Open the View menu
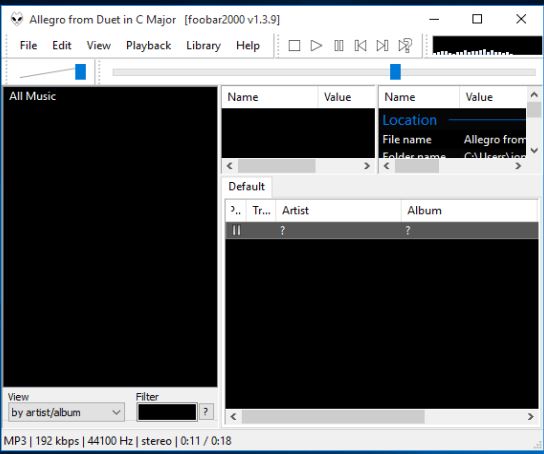This screenshot has width=544, height=454. click(x=99, y=45)
